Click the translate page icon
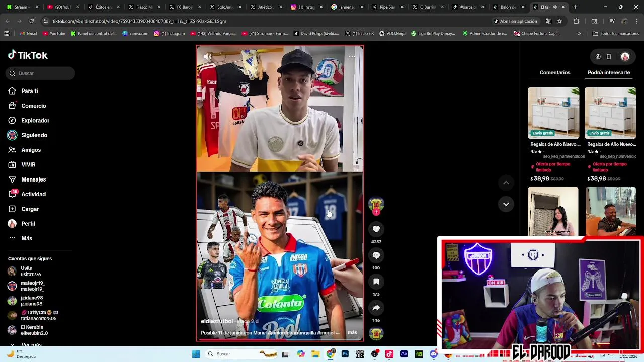The width and height of the screenshot is (644, 362). 548,21
